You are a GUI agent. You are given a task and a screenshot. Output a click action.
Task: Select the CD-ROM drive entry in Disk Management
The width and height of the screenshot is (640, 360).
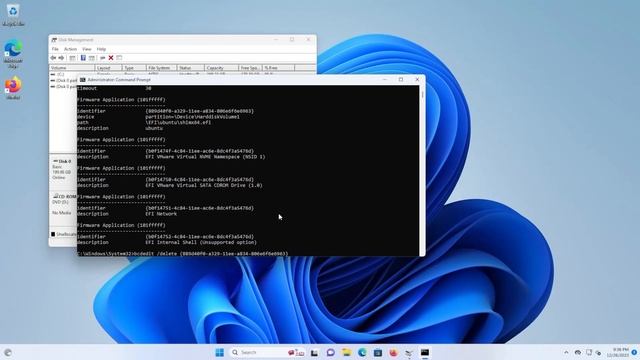point(64,197)
